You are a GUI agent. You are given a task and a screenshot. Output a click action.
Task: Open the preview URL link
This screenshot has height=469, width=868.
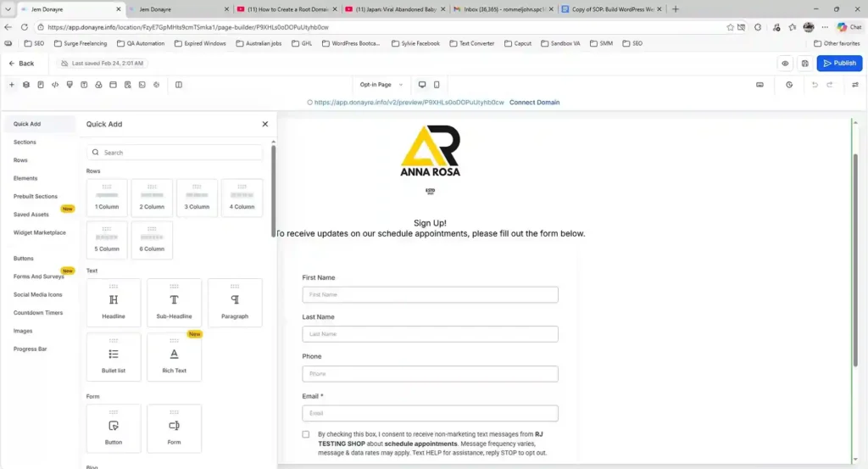[409, 103]
